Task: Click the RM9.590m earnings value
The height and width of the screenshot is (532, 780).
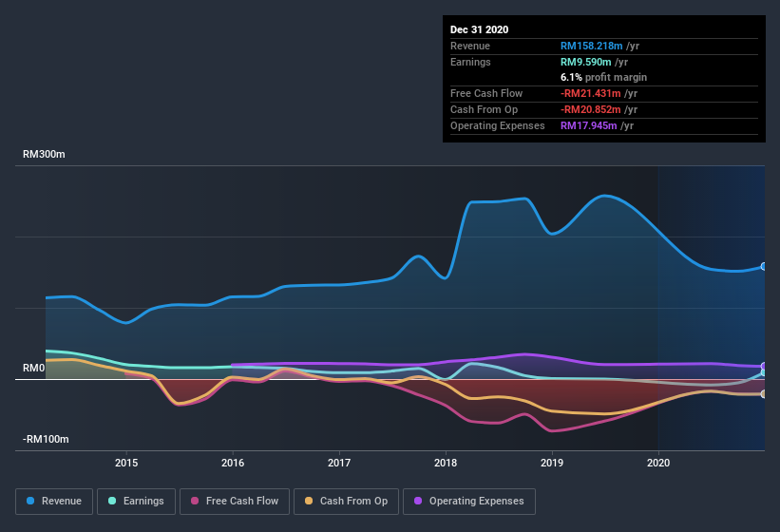Action: (586, 62)
